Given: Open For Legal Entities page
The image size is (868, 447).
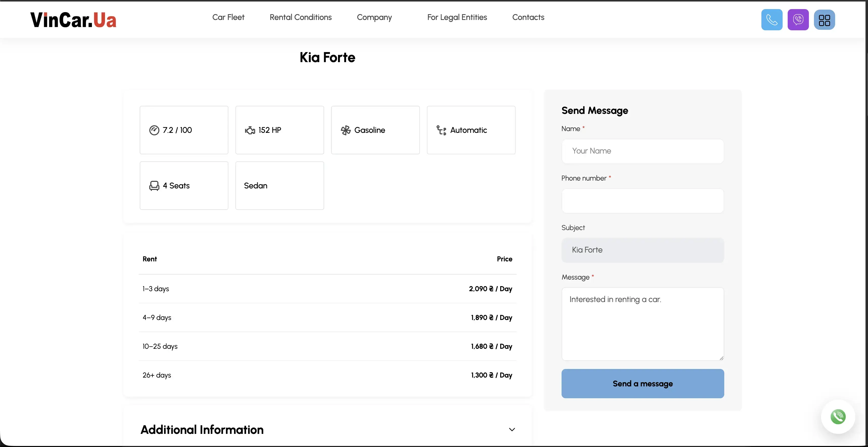Looking at the screenshot, I should [457, 17].
